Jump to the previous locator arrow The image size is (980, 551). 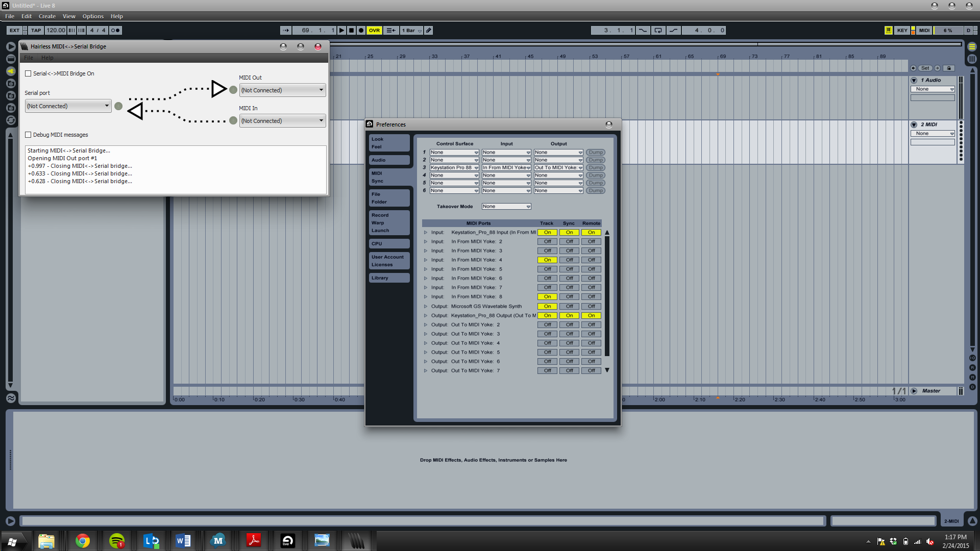[913, 68]
